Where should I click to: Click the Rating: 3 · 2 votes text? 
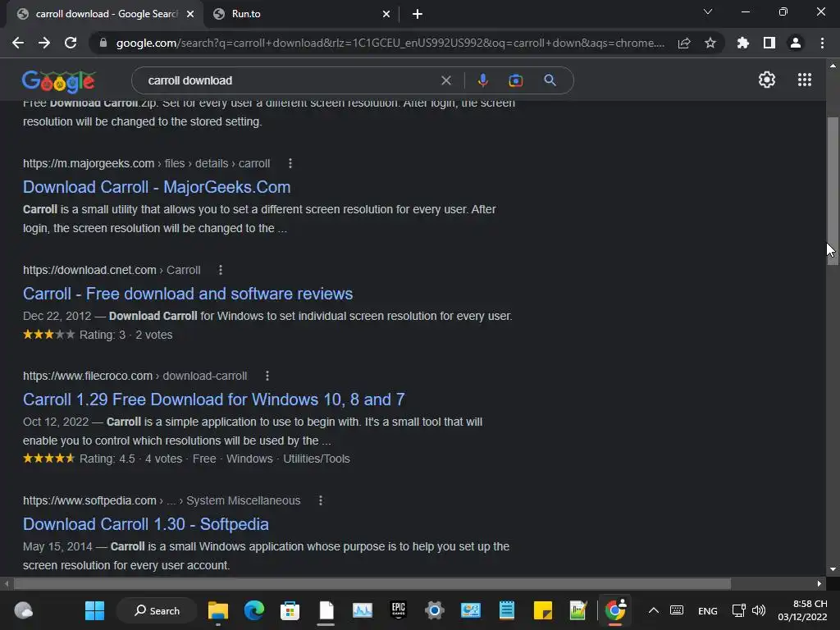pos(126,335)
